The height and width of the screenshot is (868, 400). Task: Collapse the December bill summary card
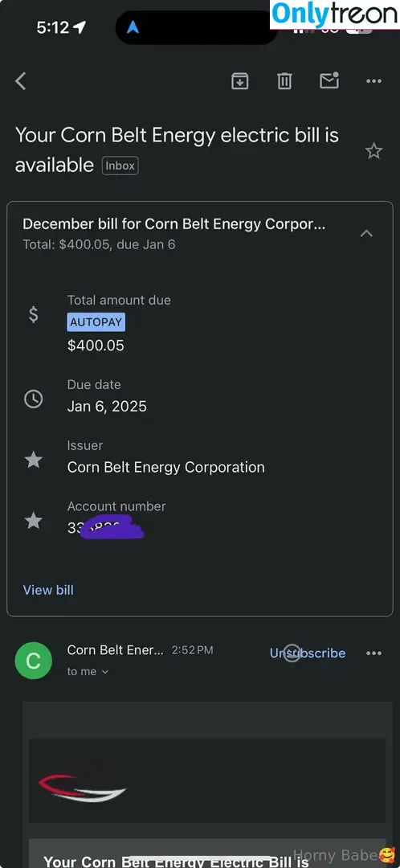(366, 234)
